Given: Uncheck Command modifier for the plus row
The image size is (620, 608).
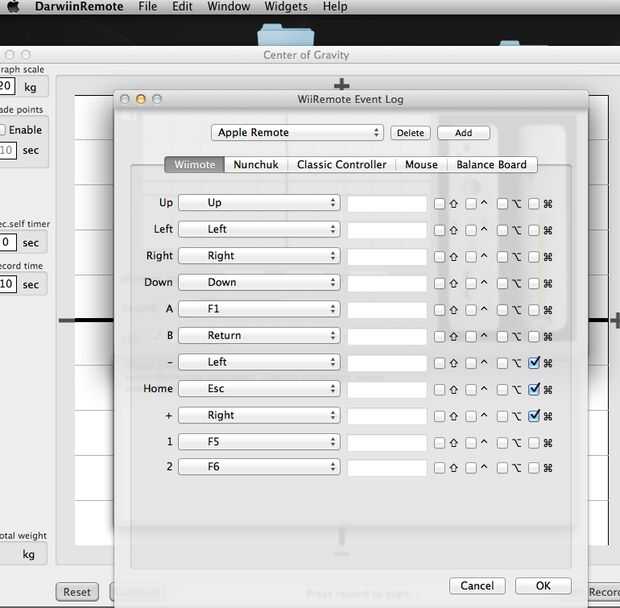Looking at the screenshot, I should [x=534, y=416].
